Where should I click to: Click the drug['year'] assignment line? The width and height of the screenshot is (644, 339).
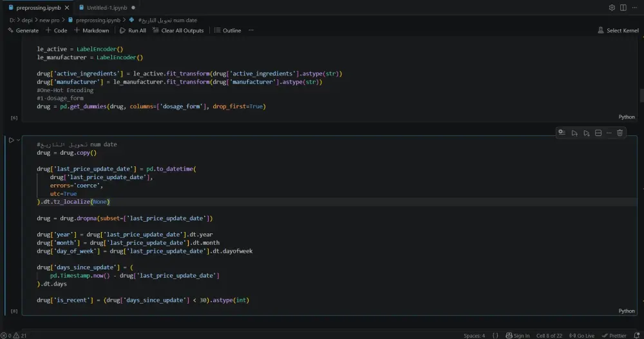[124, 235]
